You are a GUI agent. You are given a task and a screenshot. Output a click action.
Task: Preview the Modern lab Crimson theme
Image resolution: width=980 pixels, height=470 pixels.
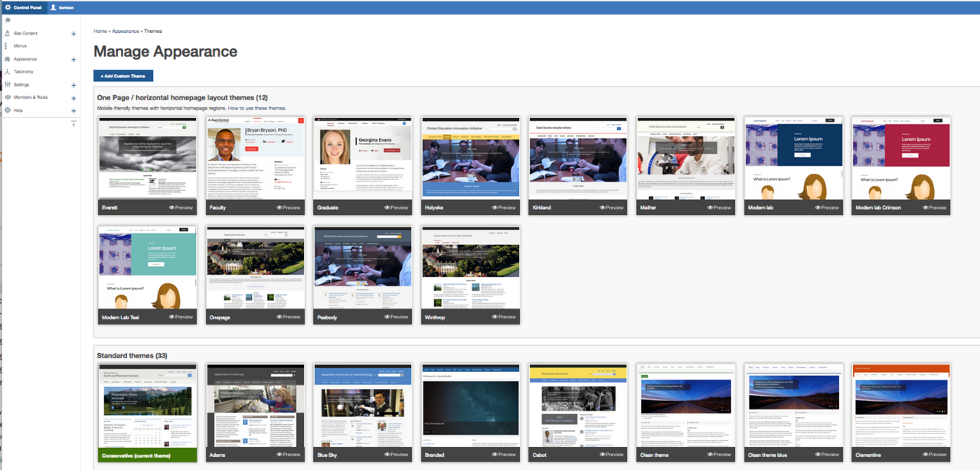tap(936, 207)
